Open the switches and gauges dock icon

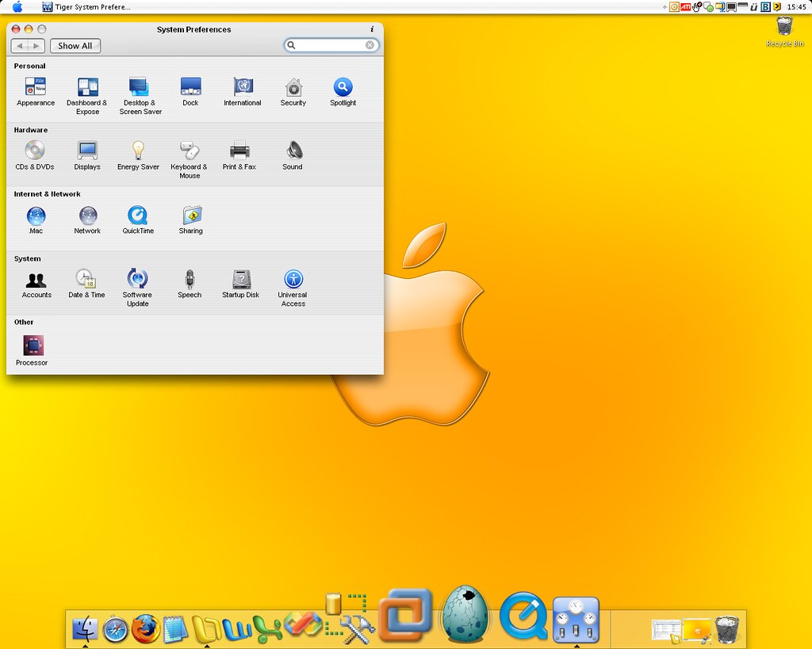pos(576,620)
